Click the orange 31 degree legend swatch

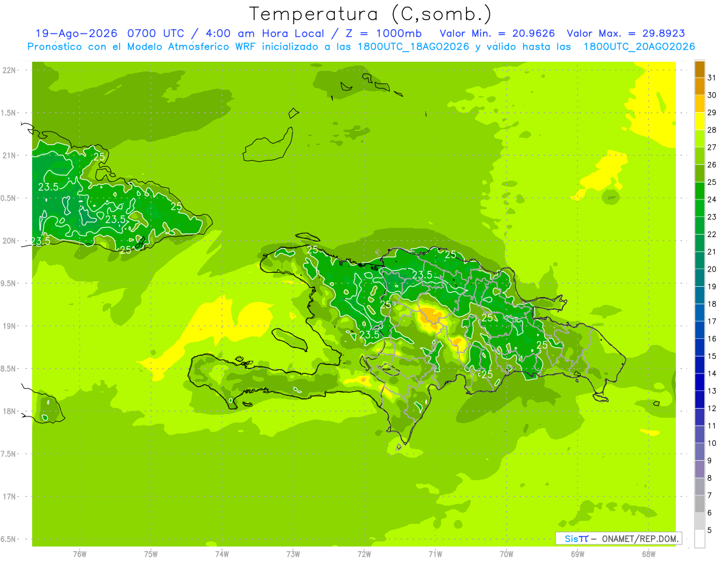[699, 70]
